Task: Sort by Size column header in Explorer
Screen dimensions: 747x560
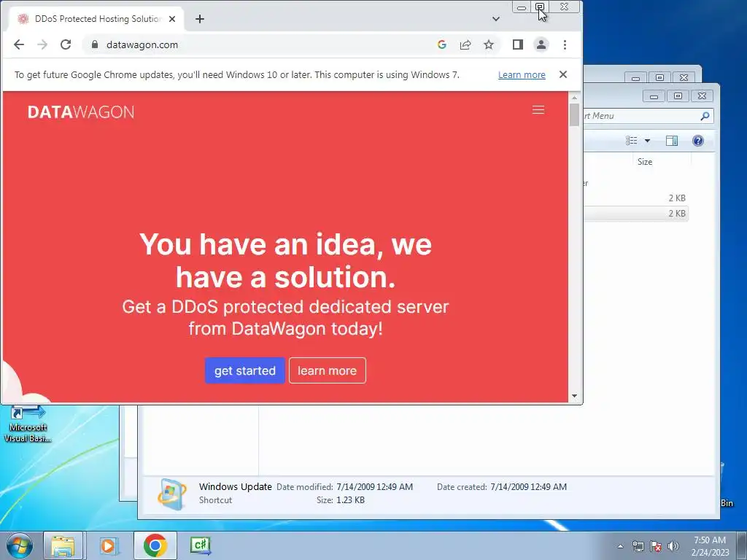Action: [645, 162]
